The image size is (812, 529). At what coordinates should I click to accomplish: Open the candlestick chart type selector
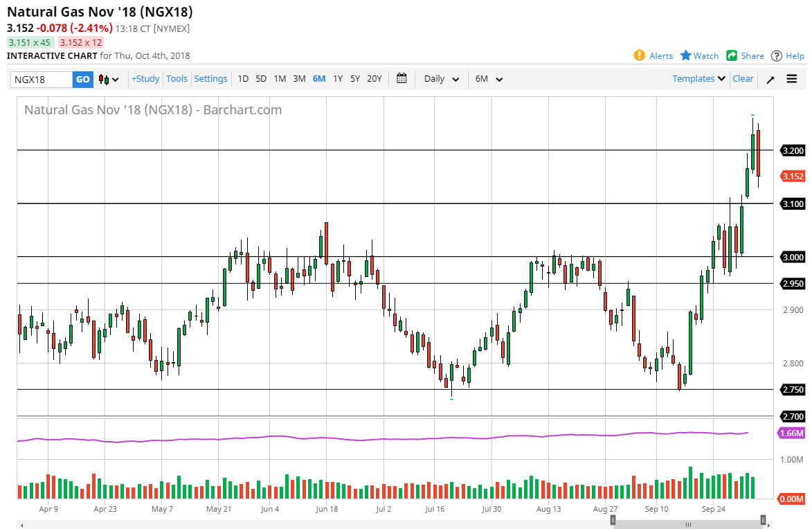(x=109, y=79)
